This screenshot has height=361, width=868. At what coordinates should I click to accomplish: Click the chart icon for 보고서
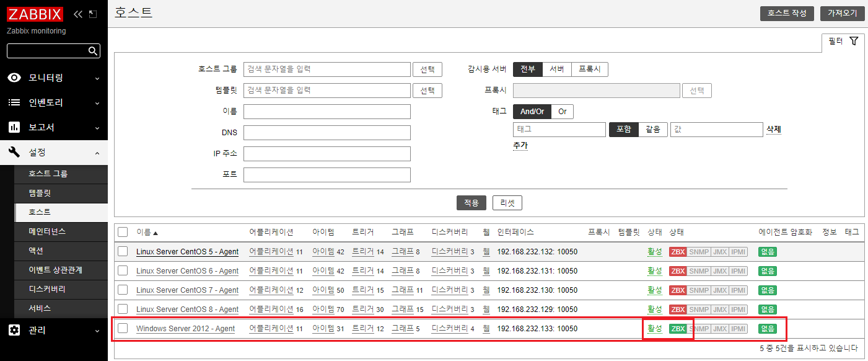coord(14,127)
